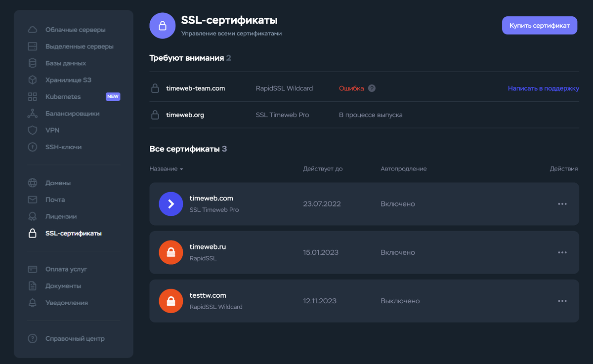Click В процессе выпуска status
Viewport: 593px width, 364px height.
(371, 115)
